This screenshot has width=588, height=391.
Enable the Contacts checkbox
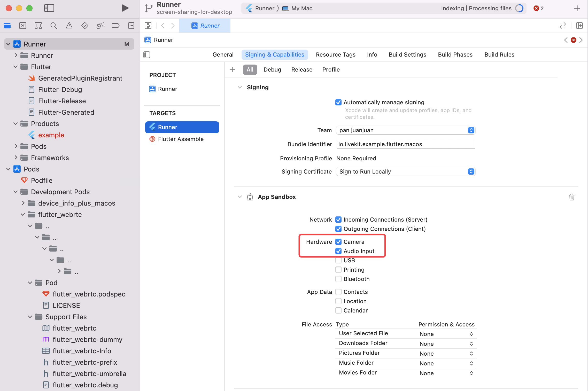click(338, 292)
